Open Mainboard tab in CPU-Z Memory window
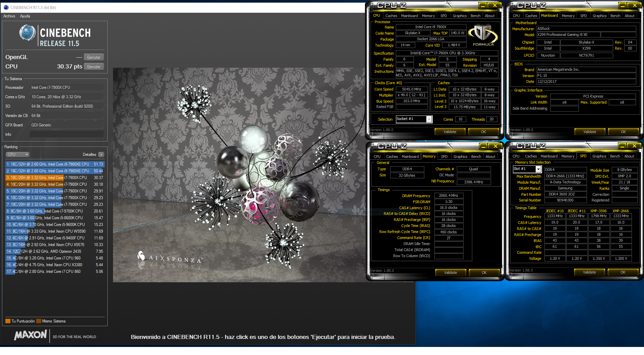Viewport: 644px width, 355px height. pos(410,157)
